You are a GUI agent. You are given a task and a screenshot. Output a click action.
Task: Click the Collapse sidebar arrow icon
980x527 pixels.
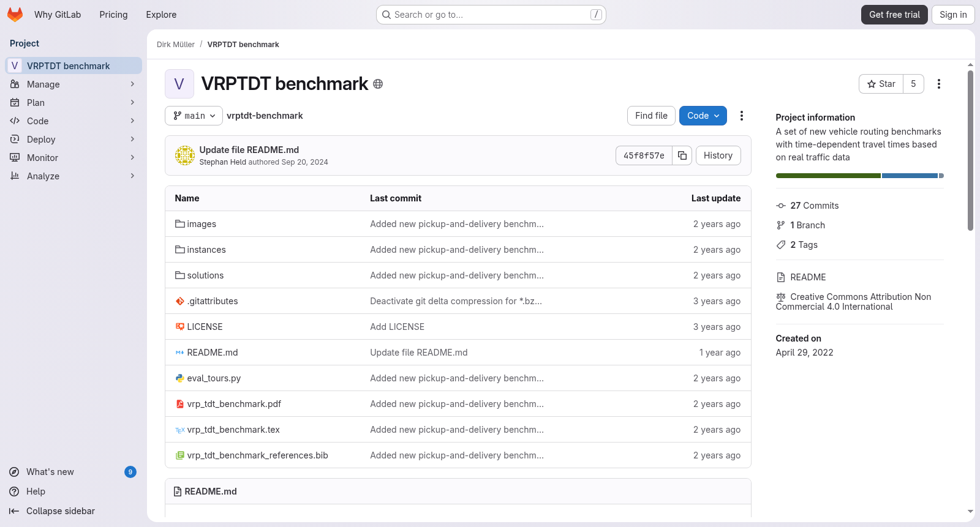pos(14,511)
